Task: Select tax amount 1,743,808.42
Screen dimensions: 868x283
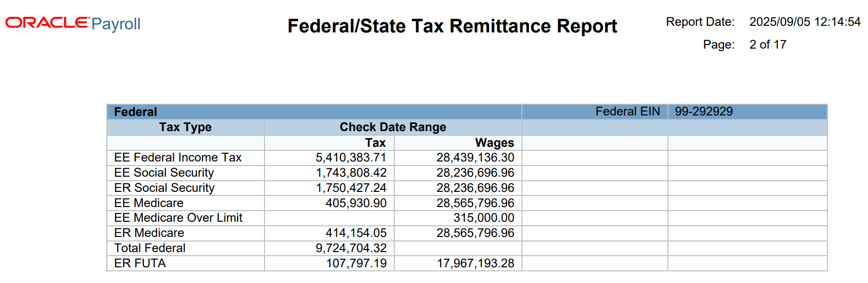Action: pos(351,173)
